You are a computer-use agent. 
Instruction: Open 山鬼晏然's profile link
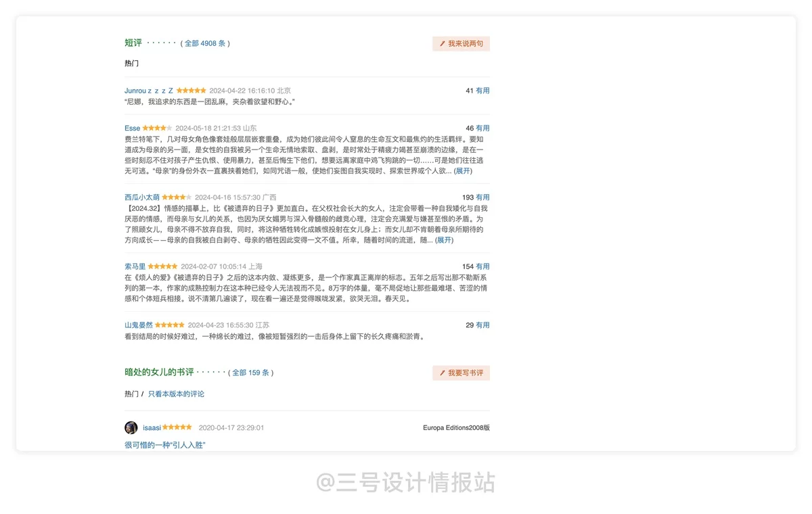(x=138, y=325)
